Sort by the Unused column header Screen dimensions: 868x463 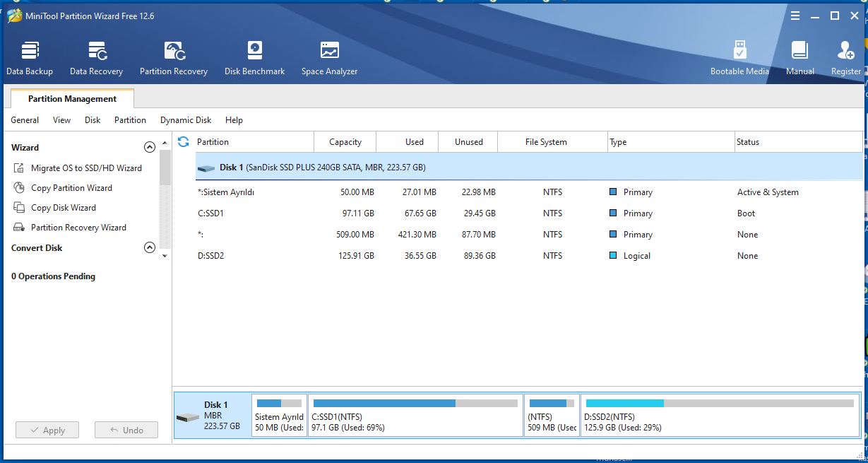pyautogui.click(x=468, y=142)
